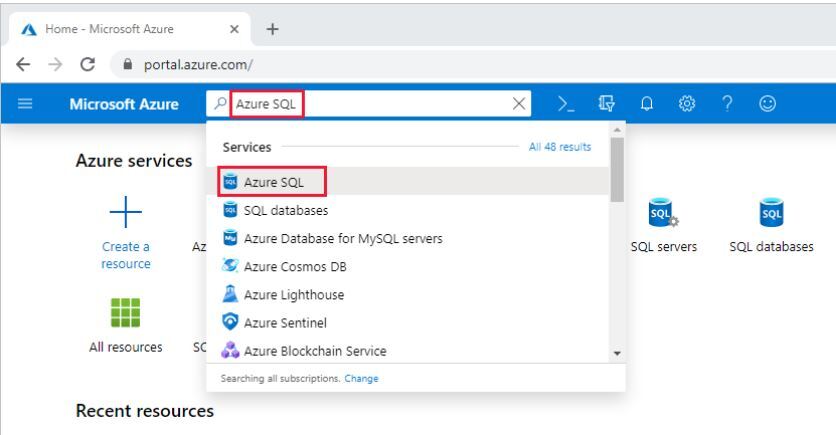Click the portal.azure.com address bar
836x435 pixels.
472,65
